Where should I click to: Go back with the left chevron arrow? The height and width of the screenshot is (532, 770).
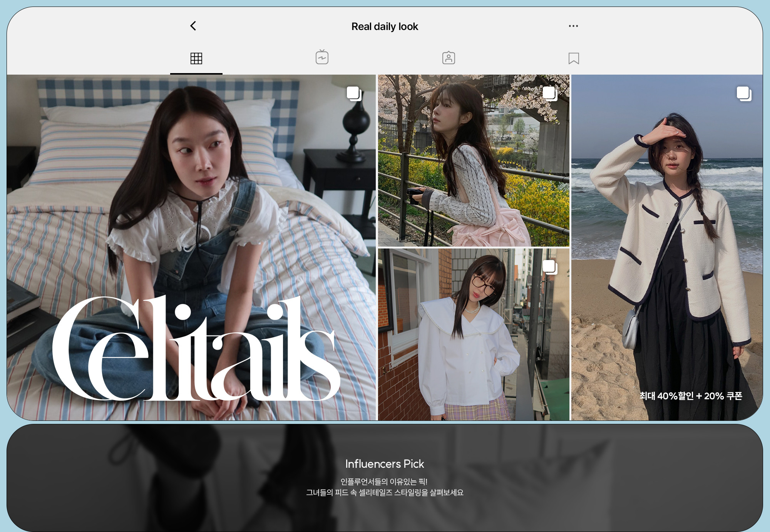click(193, 26)
